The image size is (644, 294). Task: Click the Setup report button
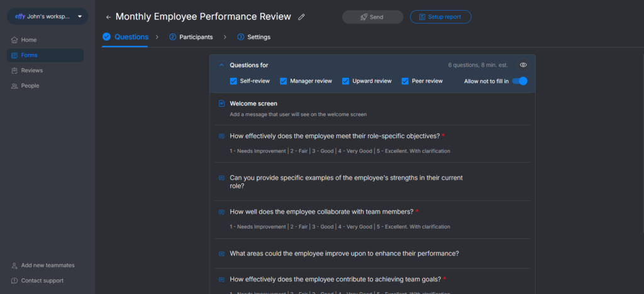[440, 17]
